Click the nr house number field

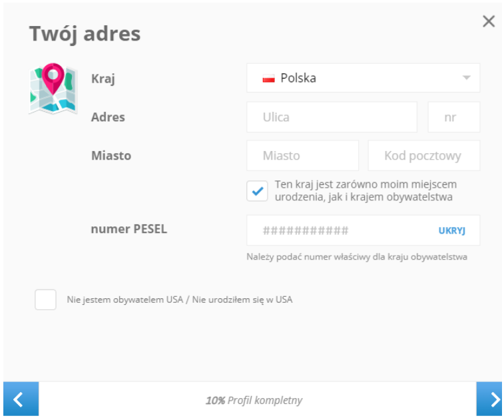tap(453, 117)
